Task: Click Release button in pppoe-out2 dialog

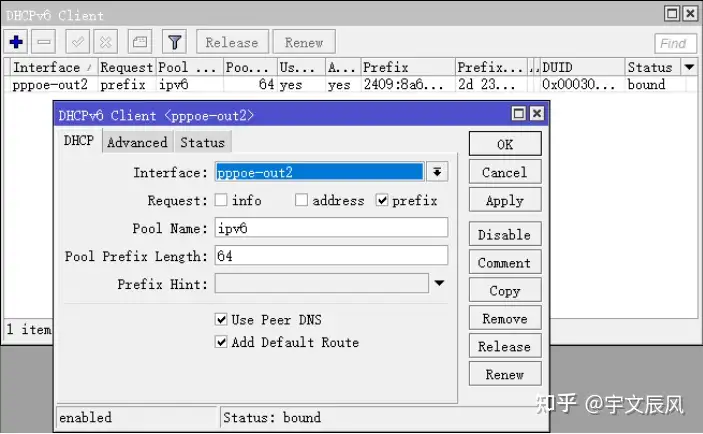Action: 505,346
